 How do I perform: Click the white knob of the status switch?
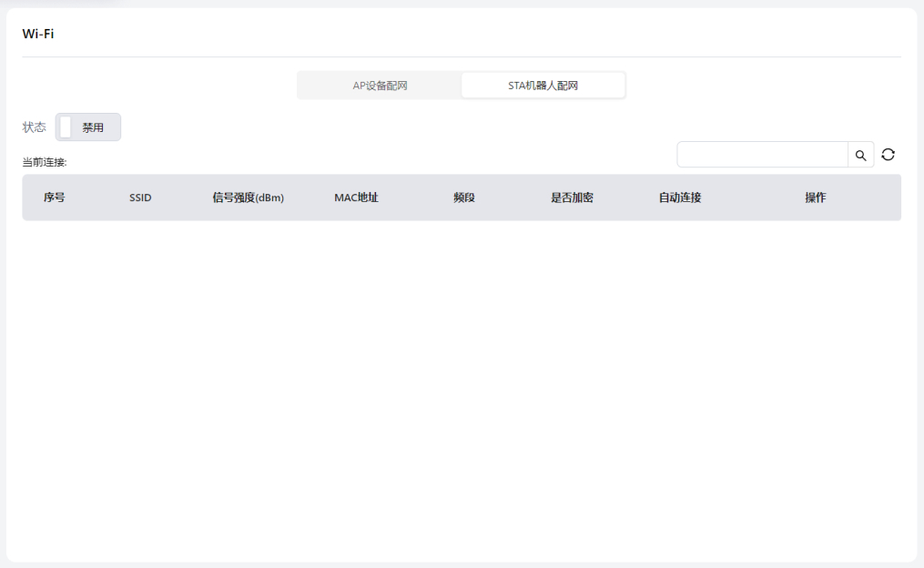tap(66, 127)
